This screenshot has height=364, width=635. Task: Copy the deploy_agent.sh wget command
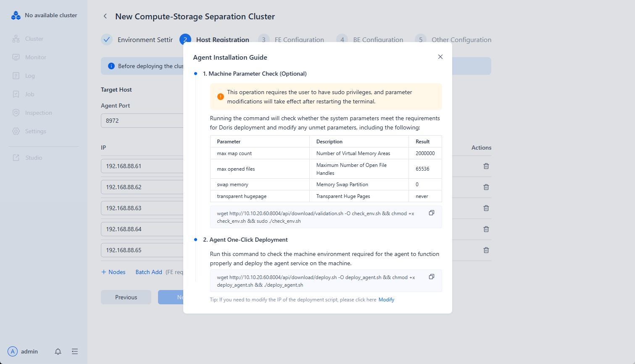431,277
